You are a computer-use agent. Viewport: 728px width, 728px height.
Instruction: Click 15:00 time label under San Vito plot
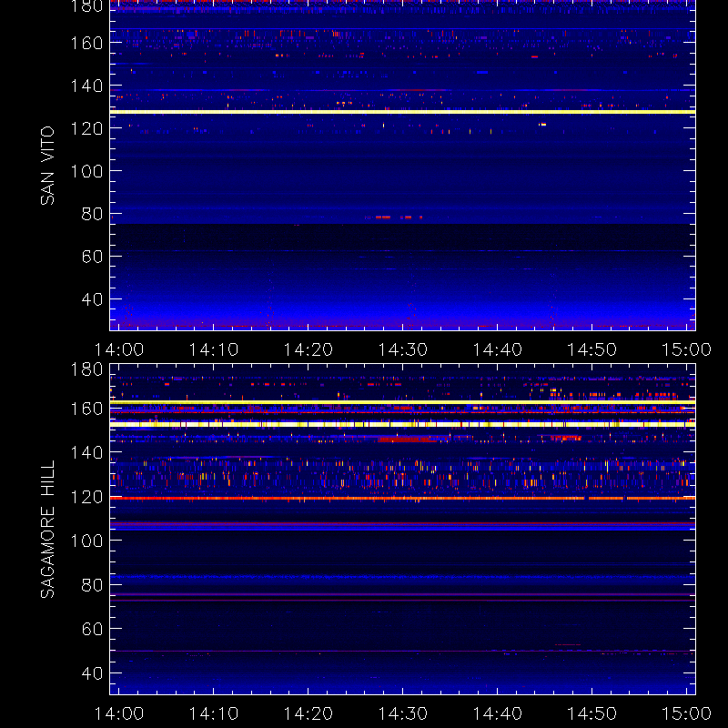pyautogui.click(x=686, y=349)
